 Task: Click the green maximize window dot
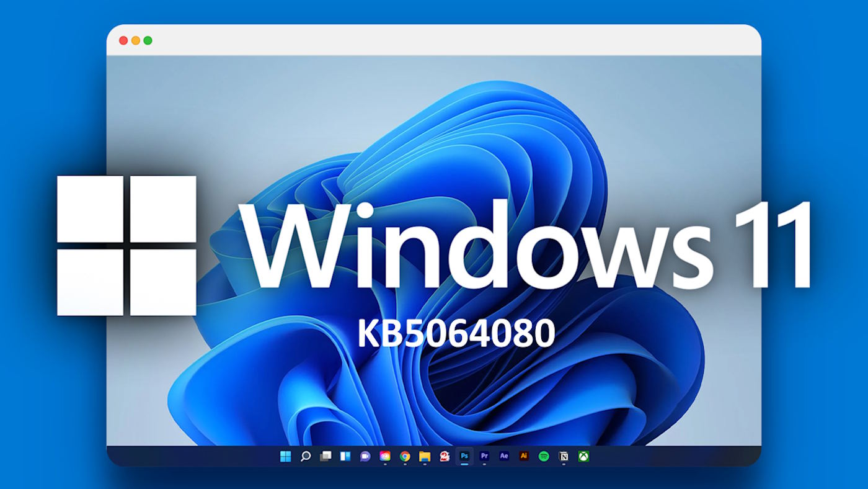tap(148, 40)
